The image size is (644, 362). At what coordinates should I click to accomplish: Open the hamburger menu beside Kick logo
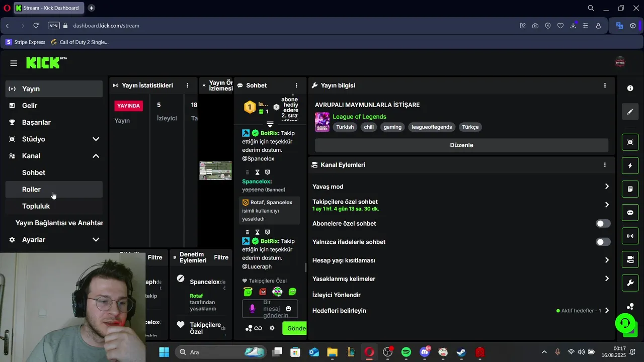[14, 63]
